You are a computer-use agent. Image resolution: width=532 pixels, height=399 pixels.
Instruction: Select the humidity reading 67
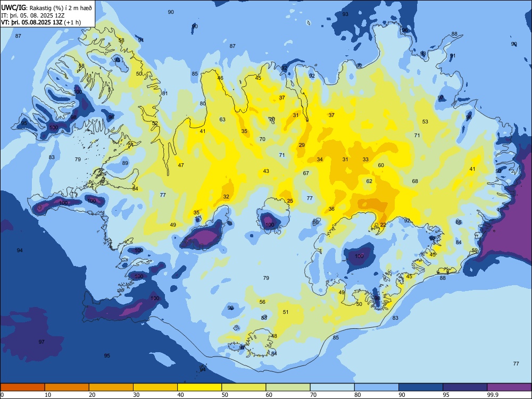(306, 173)
